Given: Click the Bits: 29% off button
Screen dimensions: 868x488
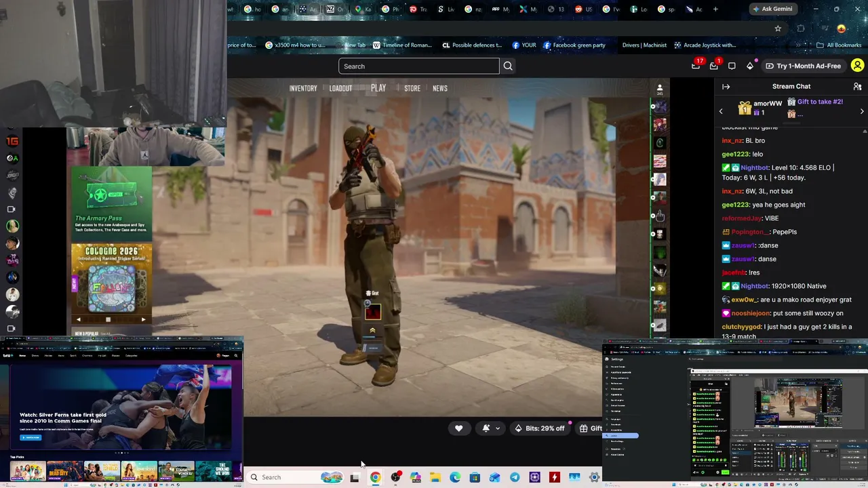Looking at the screenshot, I should coord(540,428).
